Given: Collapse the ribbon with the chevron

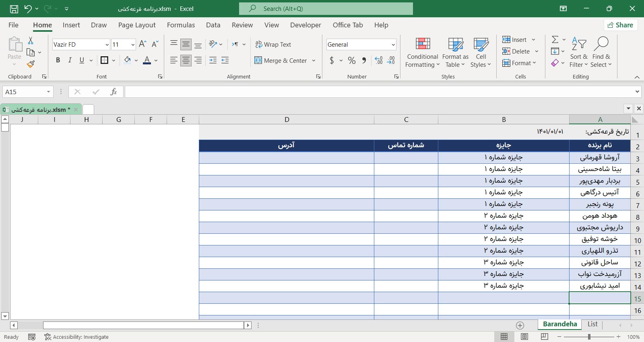Looking at the screenshot, I should (x=637, y=77).
